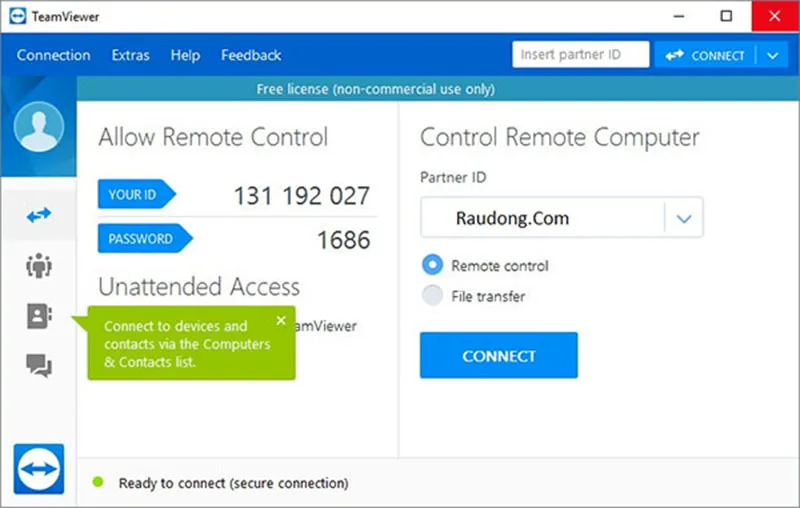Open the Help menu

[x=185, y=55]
